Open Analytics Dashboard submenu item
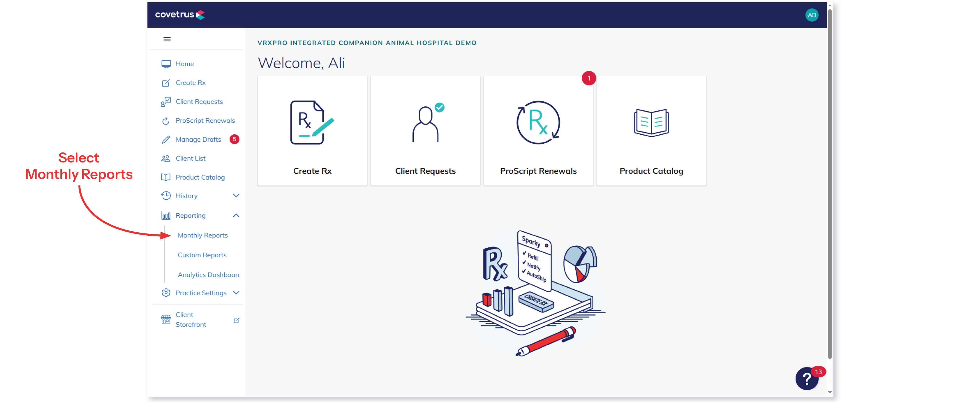Image resolution: width=980 pixels, height=402 pixels. tap(208, 275)
